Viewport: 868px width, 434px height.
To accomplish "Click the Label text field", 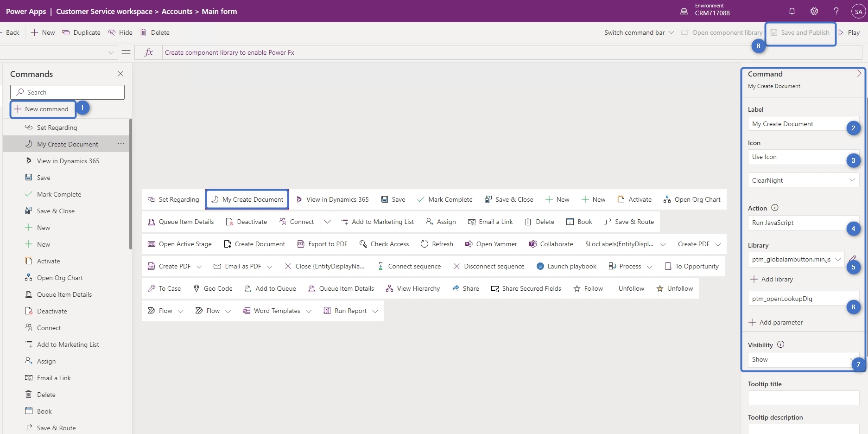I will coord(804,124).
